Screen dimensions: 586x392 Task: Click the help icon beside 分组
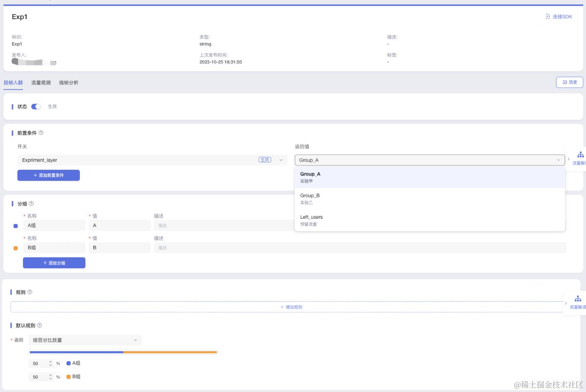(x=31, y=204)
